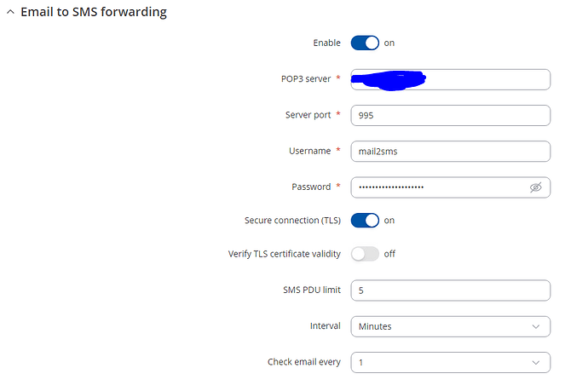588x391 pixels.
Task: Click the Check email every chevron arrow
Action: [x=536, y=363]
